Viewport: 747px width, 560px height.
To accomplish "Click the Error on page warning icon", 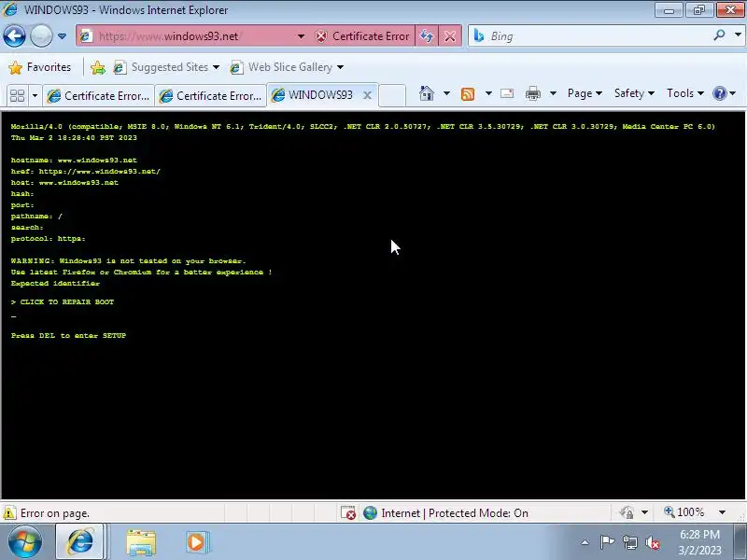I will (x=9, y=512).
